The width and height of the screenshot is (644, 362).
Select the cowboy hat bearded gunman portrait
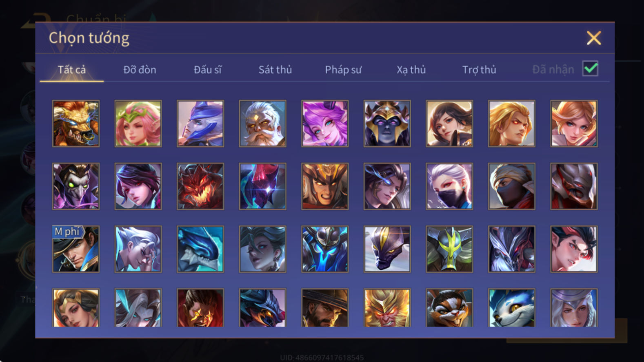[x=325, y=308]
